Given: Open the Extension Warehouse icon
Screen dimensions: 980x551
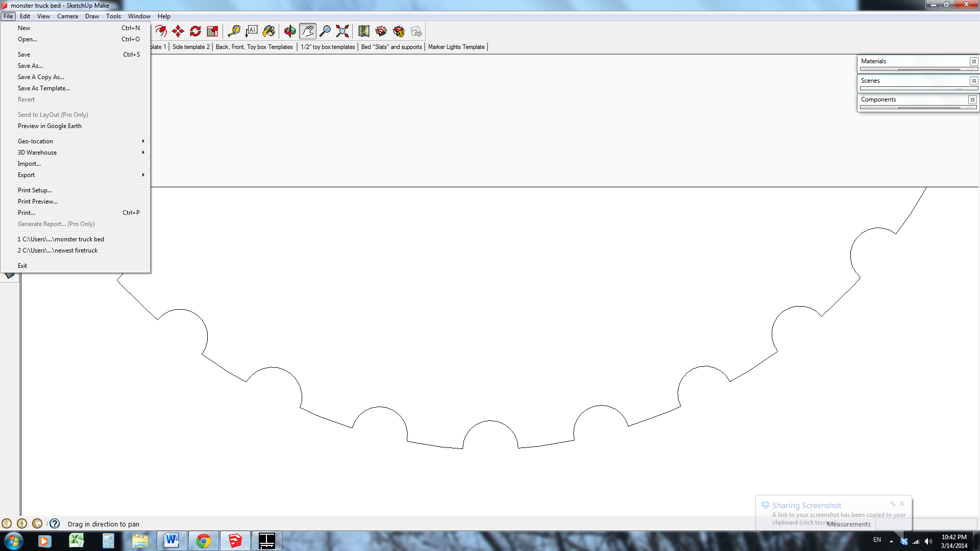Looking at the screenshot, I should (399, 32).
